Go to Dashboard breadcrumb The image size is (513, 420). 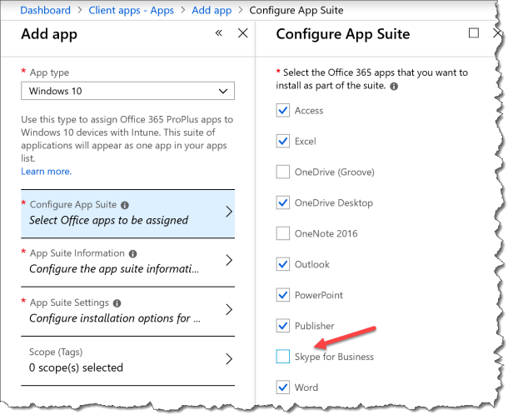click(45, 10)
